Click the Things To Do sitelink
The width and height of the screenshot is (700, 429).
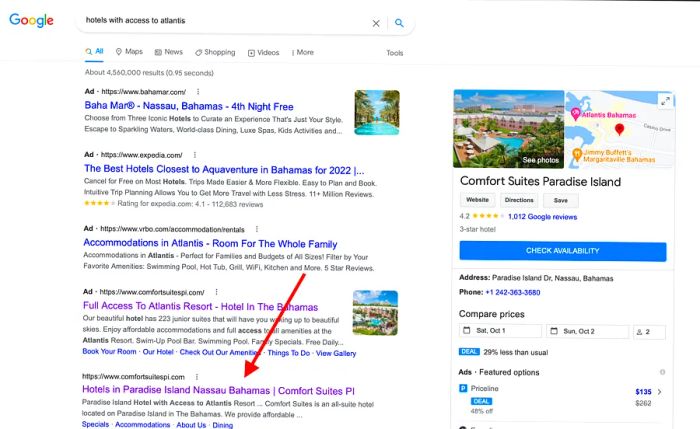click(x=288, y=353)
